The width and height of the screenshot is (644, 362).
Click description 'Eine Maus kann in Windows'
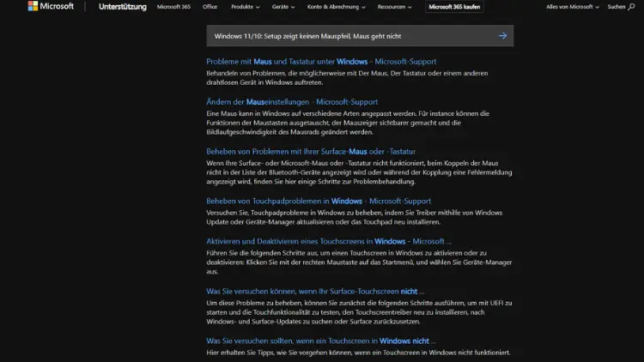coord(348,123)
